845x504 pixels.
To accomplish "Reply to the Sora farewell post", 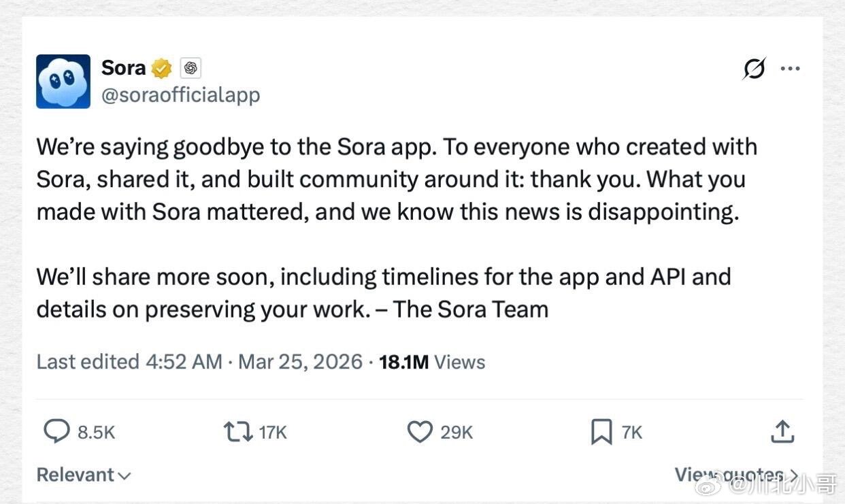I will (x=57, y=431).
